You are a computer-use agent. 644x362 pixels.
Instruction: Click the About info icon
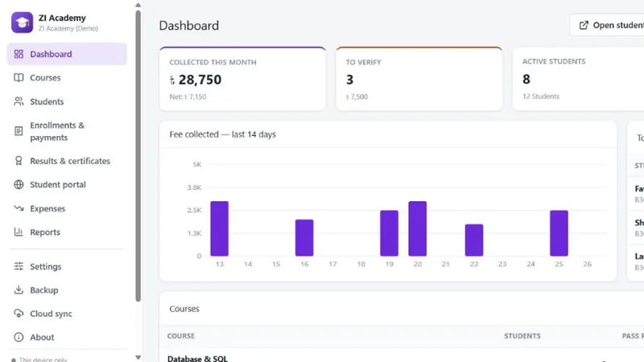pyautogui.click(x=19, y=337)
